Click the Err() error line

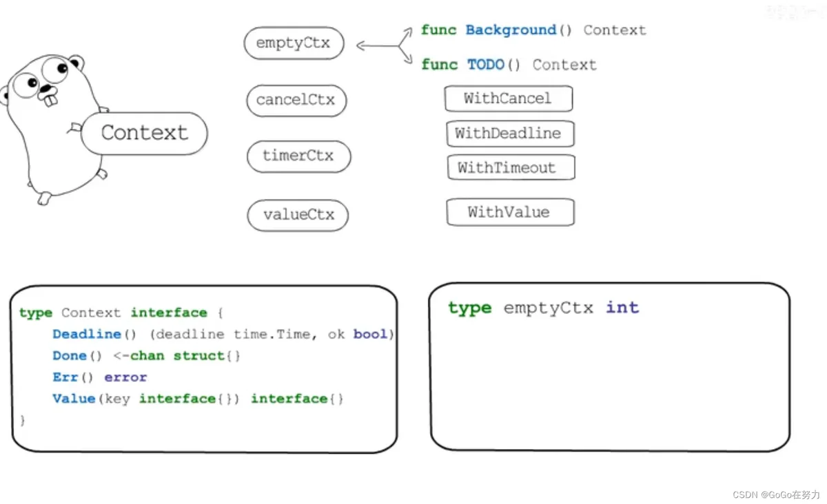coord(100,377)
